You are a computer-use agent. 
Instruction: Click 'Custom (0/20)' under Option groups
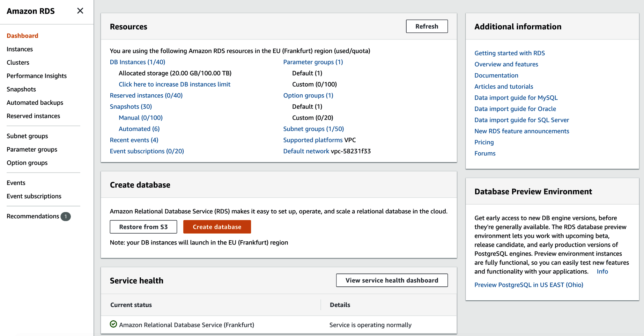pyautogui.click(x=312, y=118)
